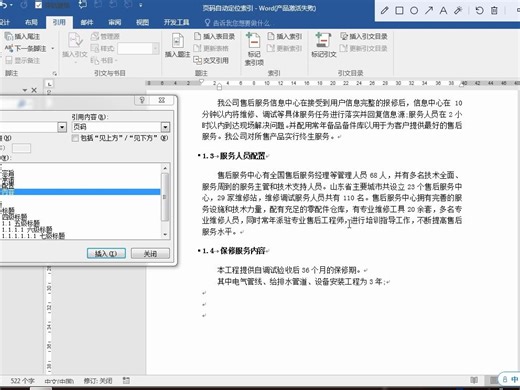Expand the 下一条脚注 dropdown arrow
The width and height of the screenshot is (520, 390).
53,49
